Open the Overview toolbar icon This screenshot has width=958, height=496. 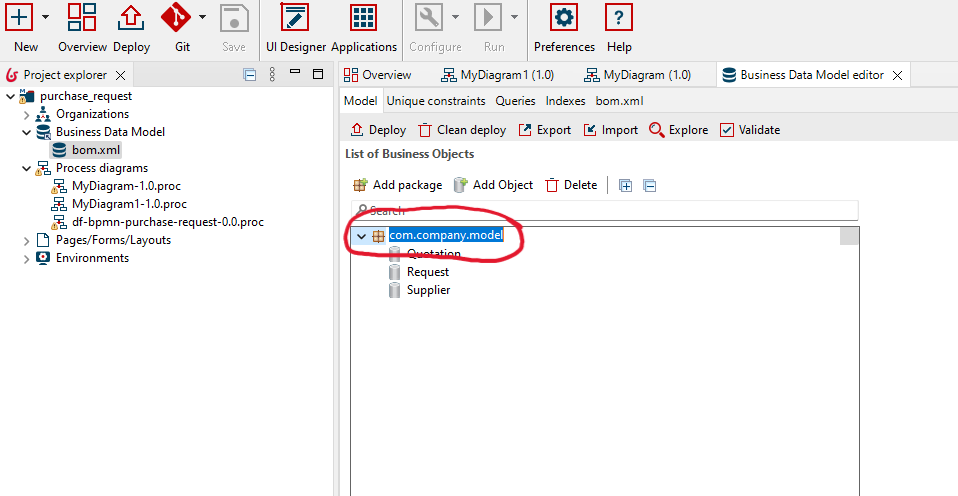pos(82,16)
